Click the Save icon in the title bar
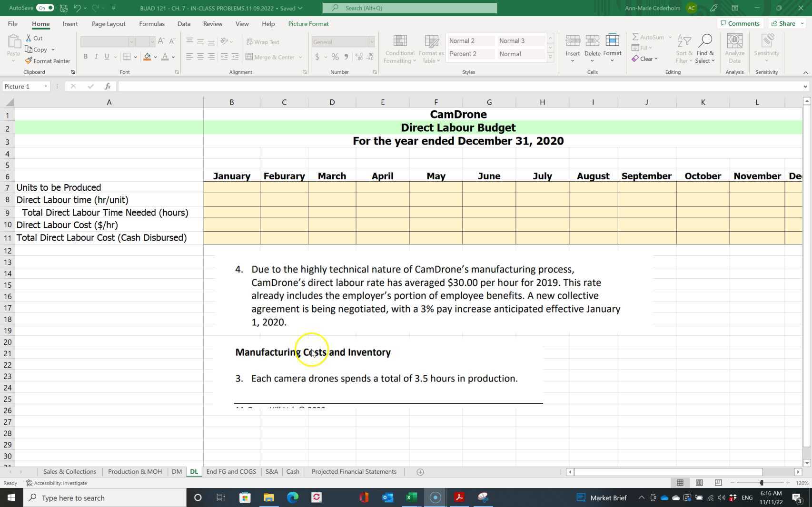Viewport: 812px width, 507px height. point(63,8)
